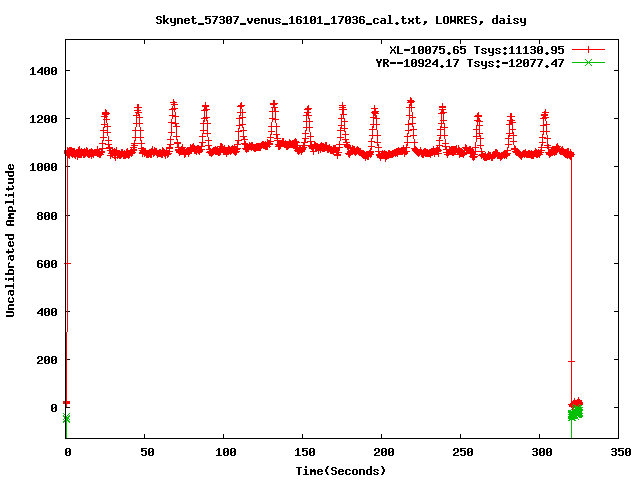This screenshot has width=640, height=480.
Task: Select the 'XL-10075.65 Tsys:11130.95' legend entry
Action: pos(476,50)
